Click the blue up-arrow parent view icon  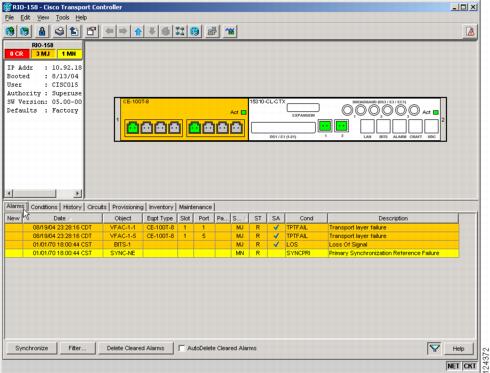(x=138, y=31)
